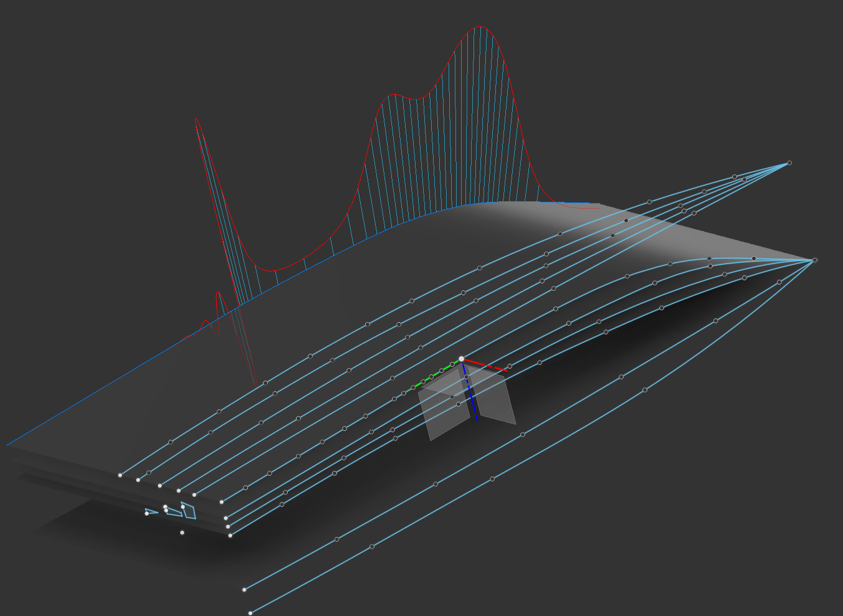The width and height of the screenshot is (843, 616).
Task: Click the small blue arrow glyph near the surface edge
Action: [152, 511]
